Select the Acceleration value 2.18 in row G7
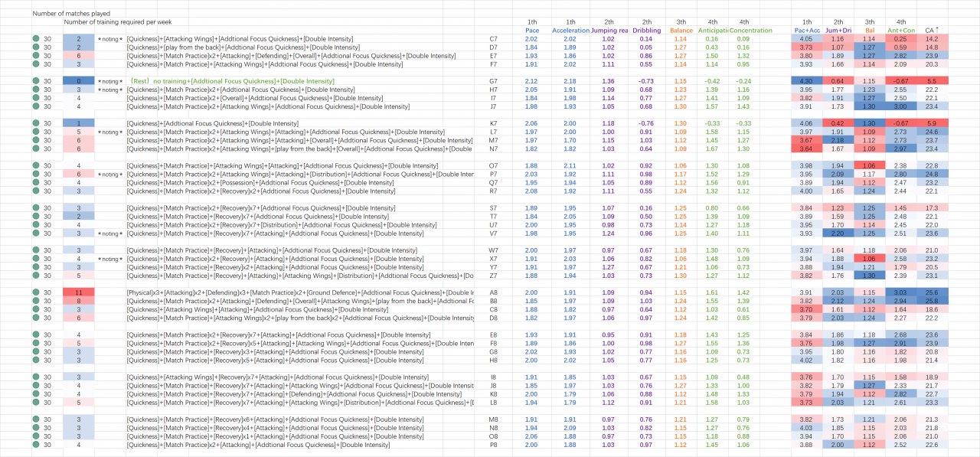This screenshot has width=980, height=457. (x=570, y=81)
